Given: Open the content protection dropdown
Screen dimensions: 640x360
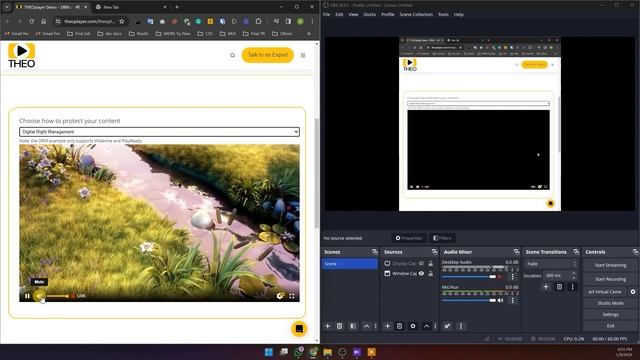Looking at the screenshot, I should pyautogui.click(x=159, y=132).
